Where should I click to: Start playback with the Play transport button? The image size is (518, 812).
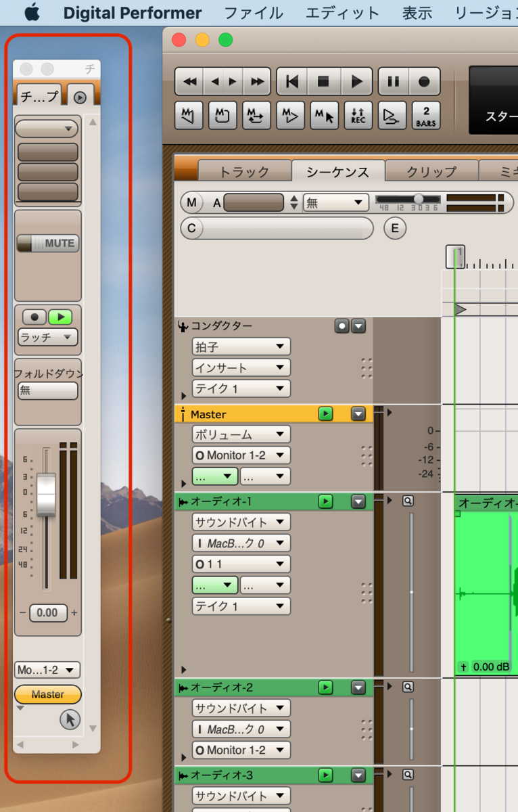(x=356, y=82)
